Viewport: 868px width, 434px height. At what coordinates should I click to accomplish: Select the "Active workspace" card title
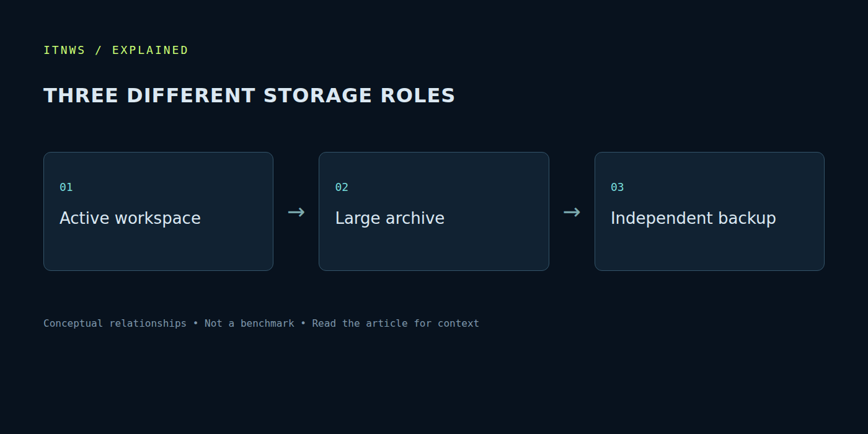click(130, 218)
